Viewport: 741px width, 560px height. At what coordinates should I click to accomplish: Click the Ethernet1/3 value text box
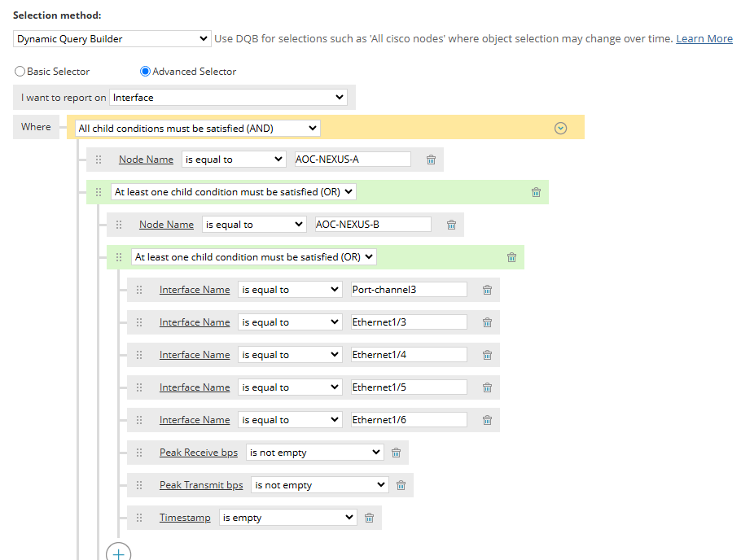coord(409,322)
